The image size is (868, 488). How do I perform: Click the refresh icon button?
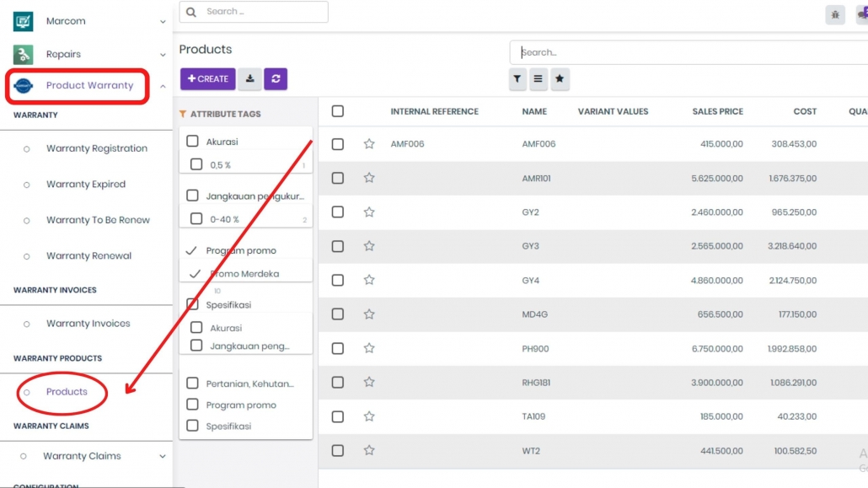(276, 78)
